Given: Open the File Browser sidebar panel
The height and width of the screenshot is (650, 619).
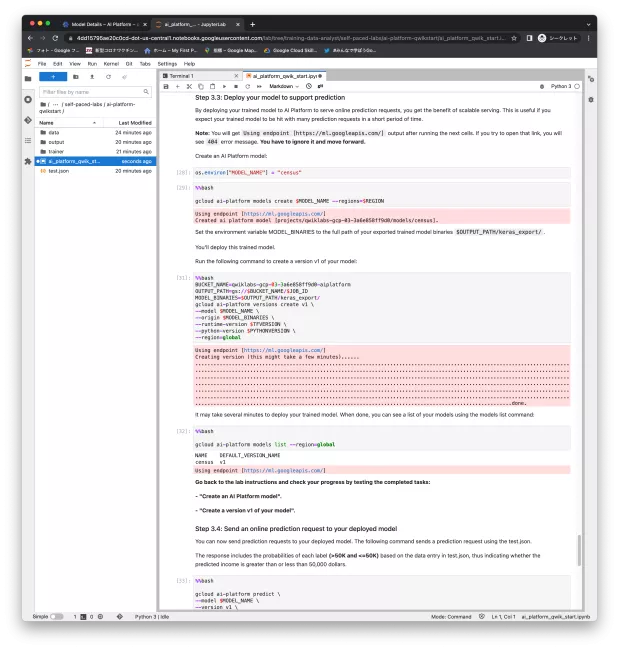Looking at the screenshot, I should pos(28,78).
